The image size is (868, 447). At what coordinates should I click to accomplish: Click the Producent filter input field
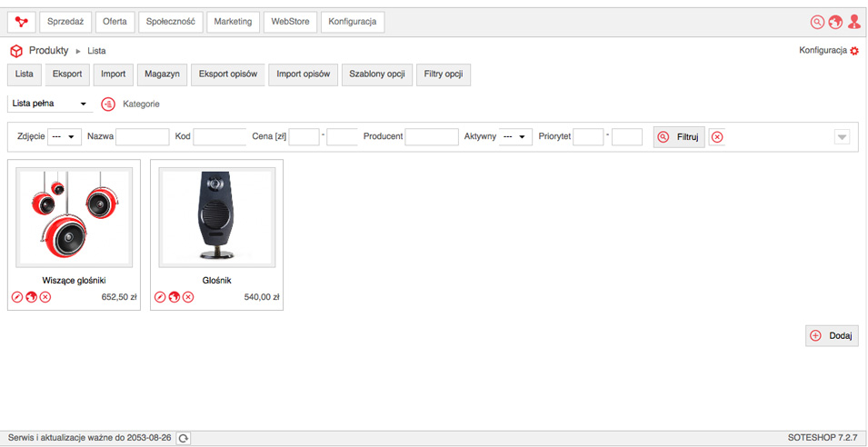coord(432,136)
